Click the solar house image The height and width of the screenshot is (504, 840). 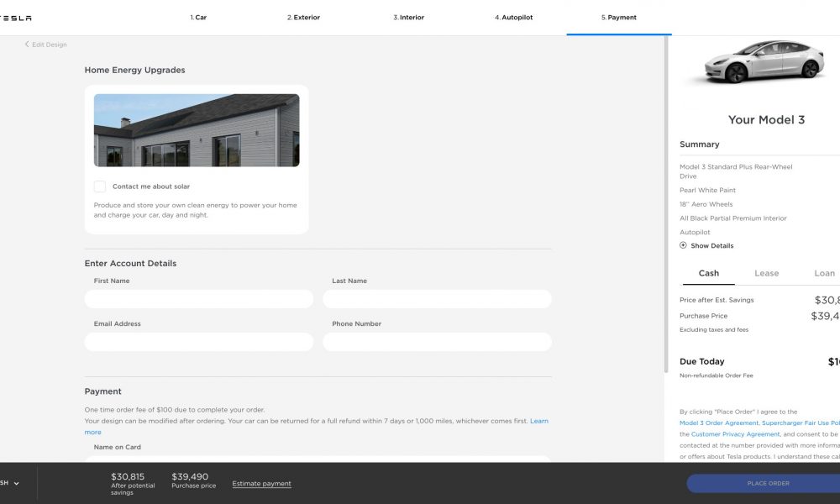point(197,130)
